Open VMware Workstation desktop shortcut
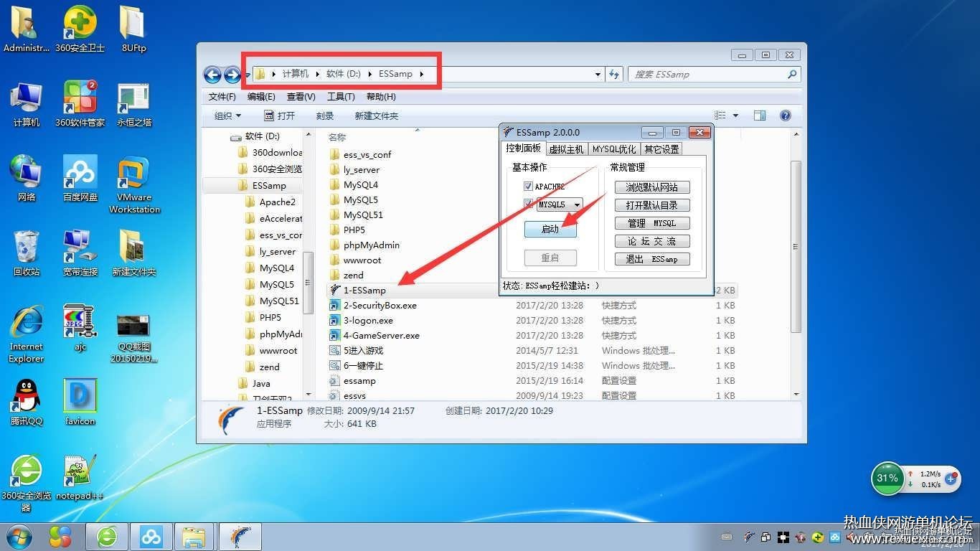The height and width of the screenshot is (551, 980). (x=134, y=185)
